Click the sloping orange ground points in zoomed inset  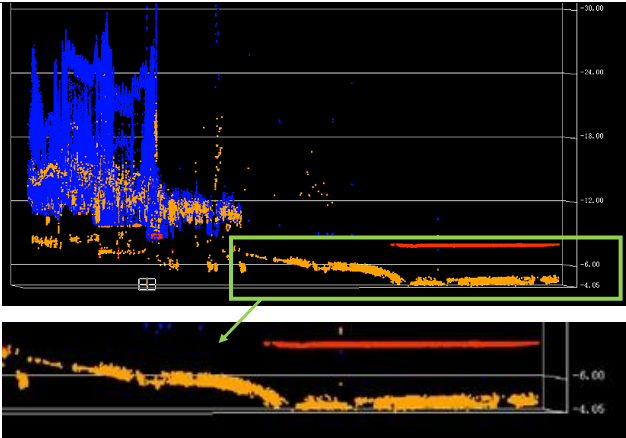click(180, 380)
